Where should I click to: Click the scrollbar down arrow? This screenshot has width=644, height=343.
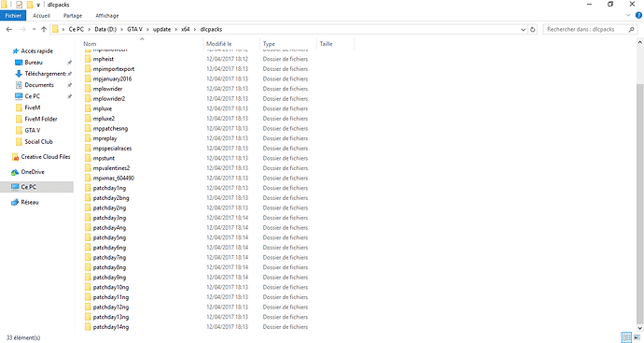(640, 328)
